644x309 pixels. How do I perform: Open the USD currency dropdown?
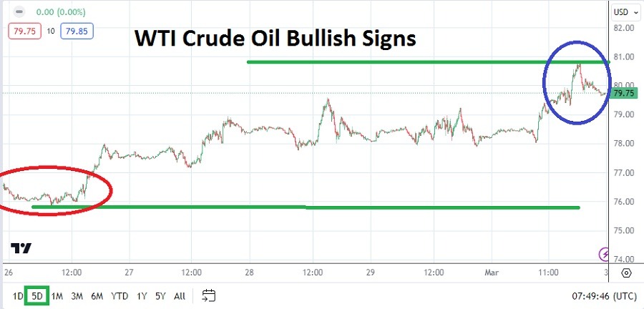[620, 11]
